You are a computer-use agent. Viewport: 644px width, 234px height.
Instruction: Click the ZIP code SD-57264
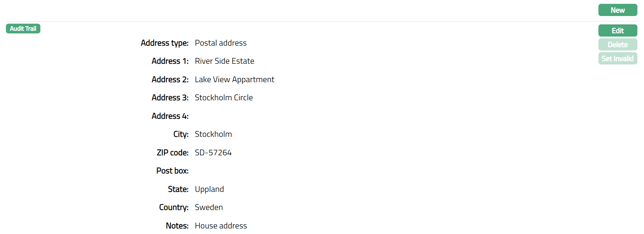[x=213, y=153]
